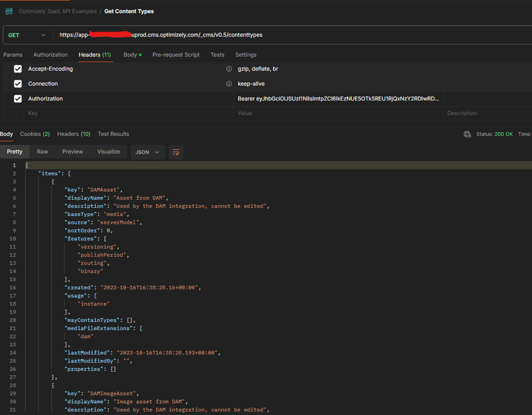Switch to the Params tab

(13, 55)
